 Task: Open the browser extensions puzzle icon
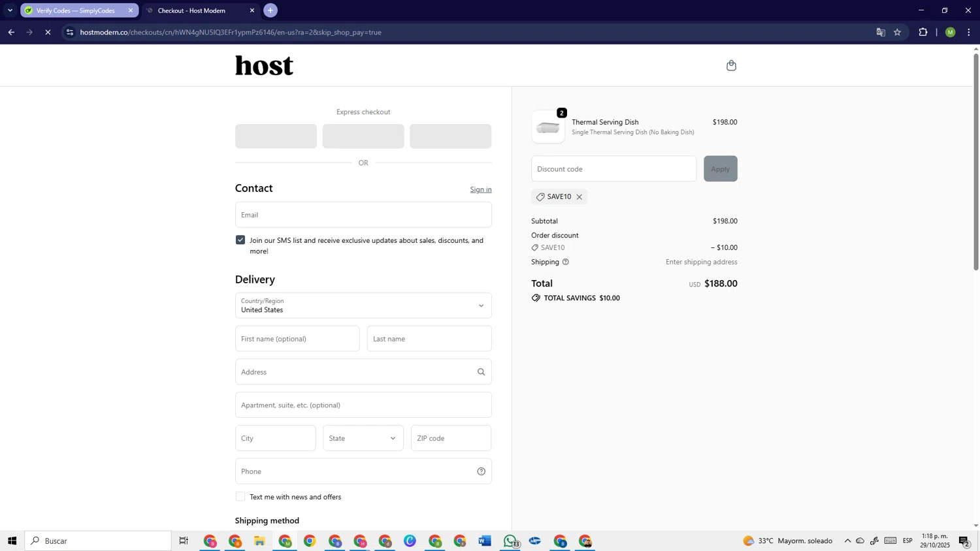(923, 32)
